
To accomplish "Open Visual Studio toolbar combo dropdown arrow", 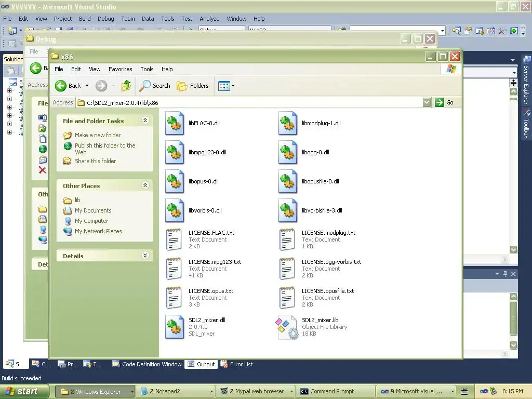I will click(x=443, y=31).
